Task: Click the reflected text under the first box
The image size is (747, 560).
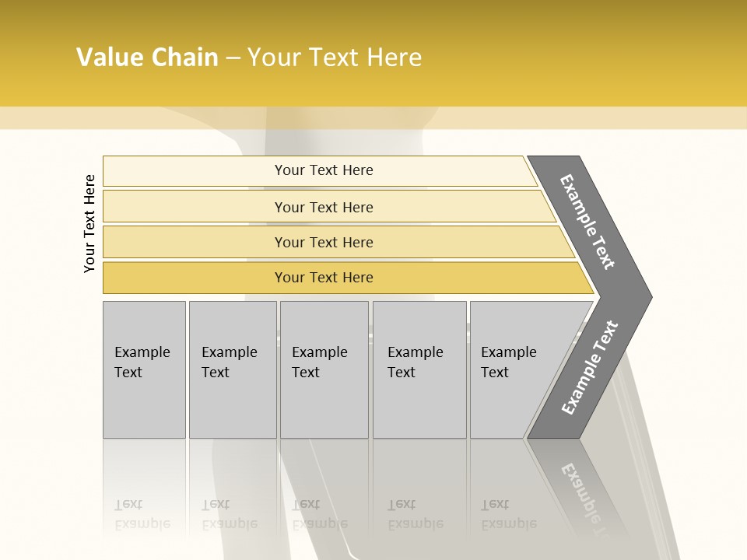Action: coord(142,515)
